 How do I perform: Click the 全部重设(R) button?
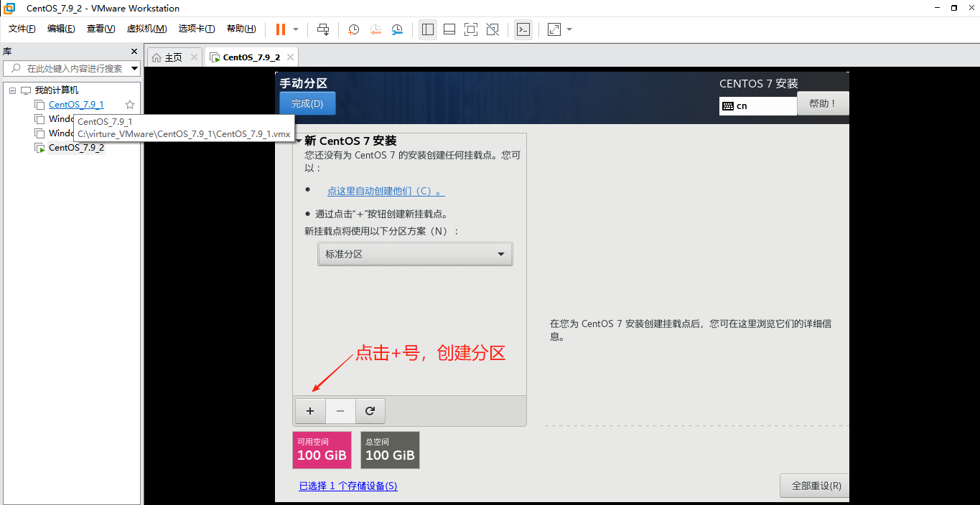(816, 486)
